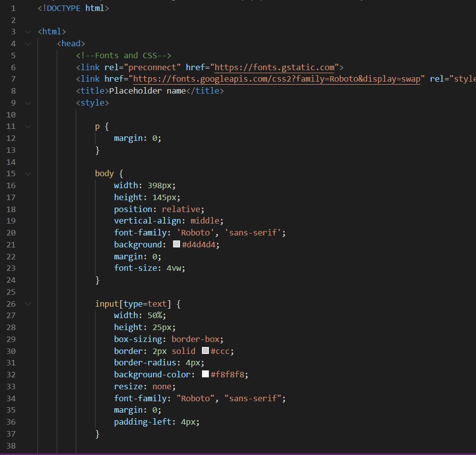Click 'vertical-align: middle;' declaration

point(169,221)
